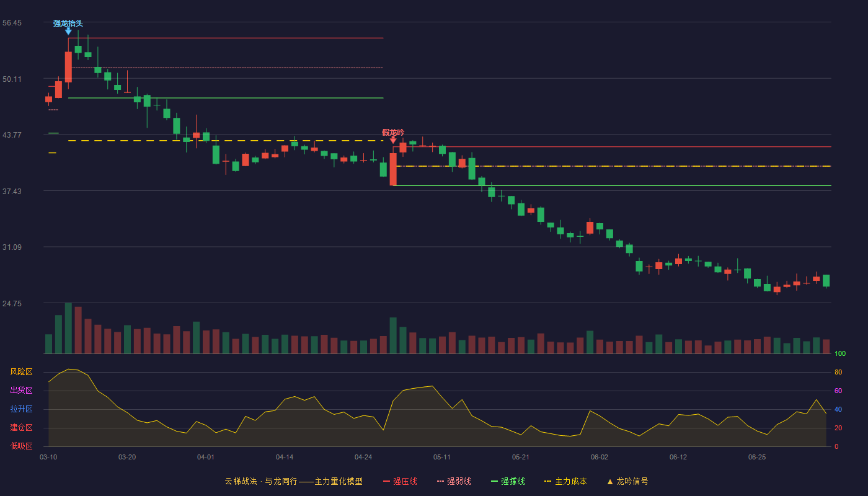
Task: Click the 05-21 date label
Action: (521, 457)
